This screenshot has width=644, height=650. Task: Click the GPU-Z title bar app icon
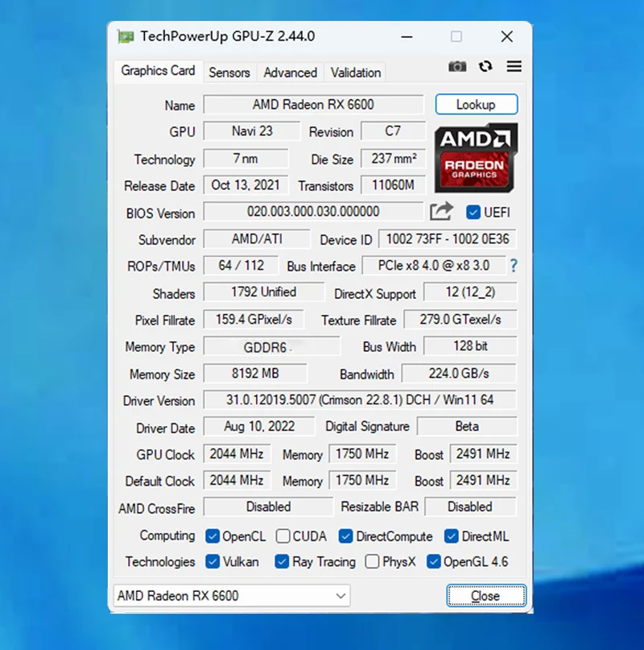tap(126, 37)
